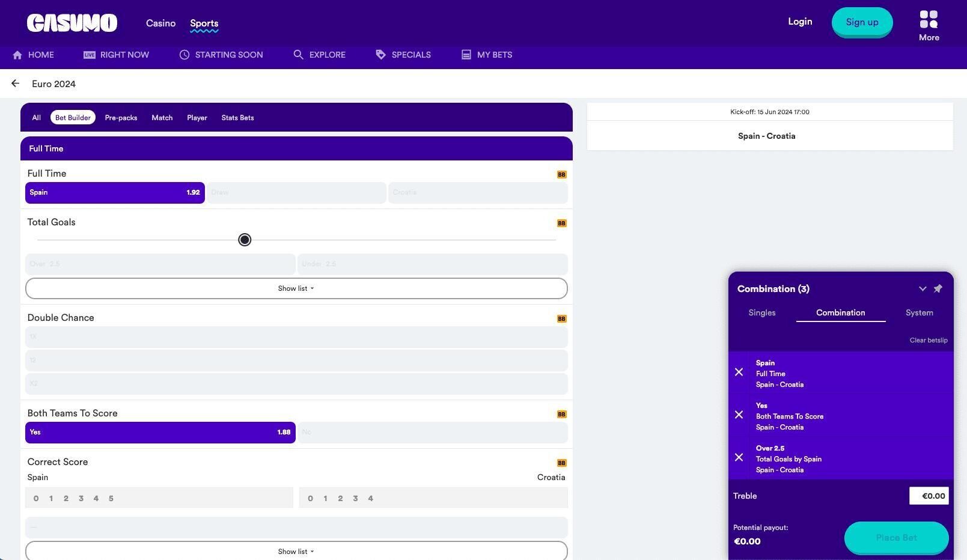Click the Specials tag icon

point(380,55)
